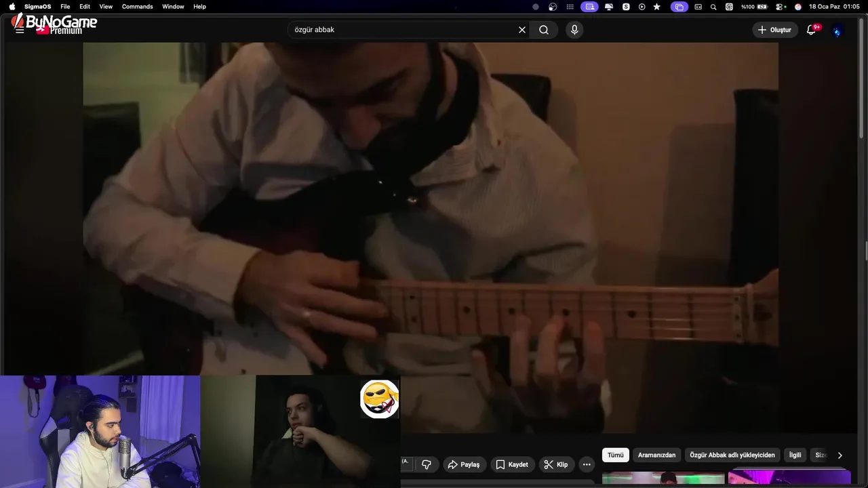The image size is (868, 488).
Task: Open the three-dots more actions button
Action: point(587,464)
